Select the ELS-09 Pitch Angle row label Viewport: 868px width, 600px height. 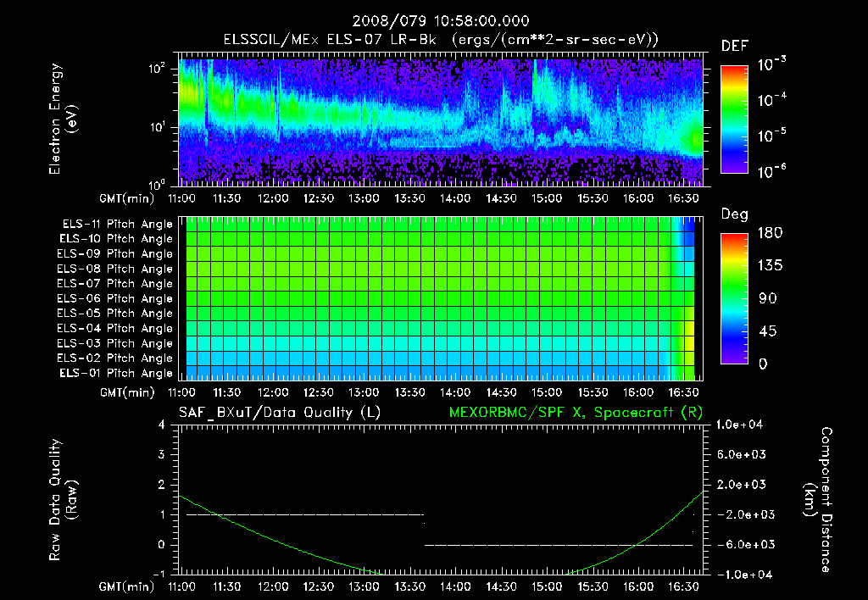(x=115, y=254)
